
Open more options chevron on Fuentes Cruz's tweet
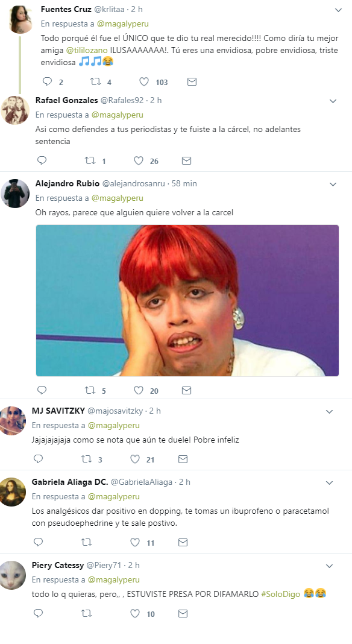339,10
